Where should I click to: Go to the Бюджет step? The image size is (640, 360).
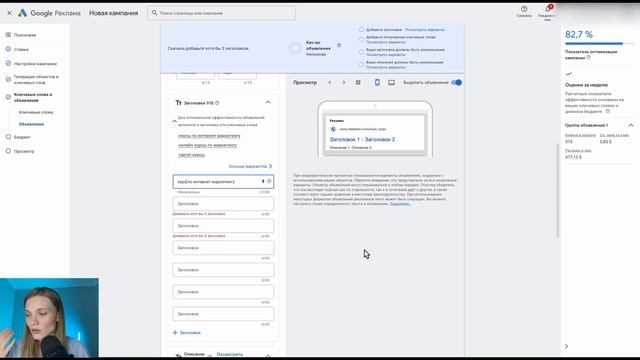[22, 137]
